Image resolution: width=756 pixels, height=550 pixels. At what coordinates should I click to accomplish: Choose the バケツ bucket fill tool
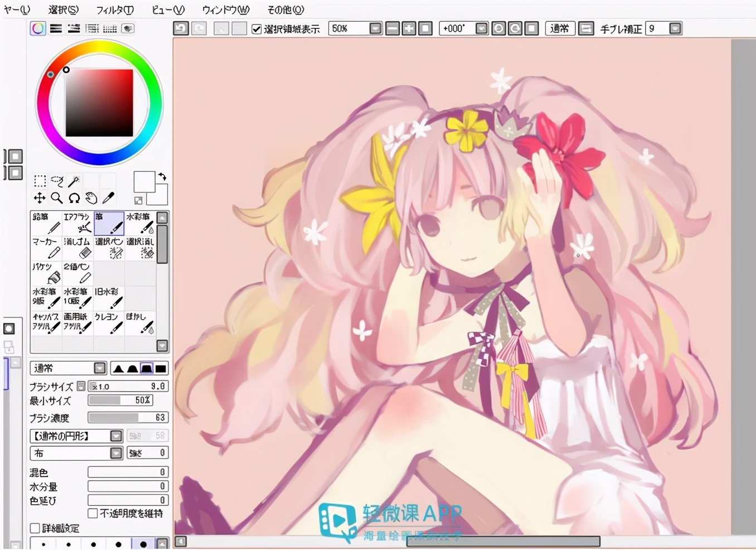click(x=46, y=273)
